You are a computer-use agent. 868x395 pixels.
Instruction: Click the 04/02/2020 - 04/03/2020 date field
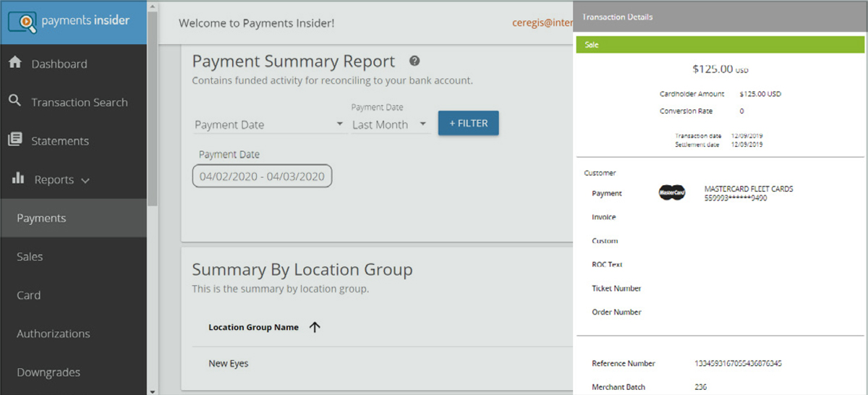tap(262, 176)
